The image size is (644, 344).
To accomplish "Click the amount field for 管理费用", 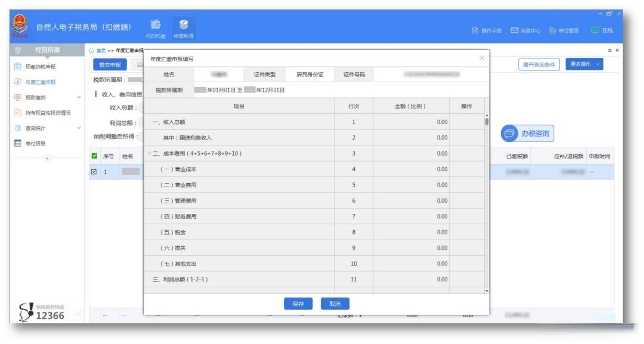I will pos(411,200).
